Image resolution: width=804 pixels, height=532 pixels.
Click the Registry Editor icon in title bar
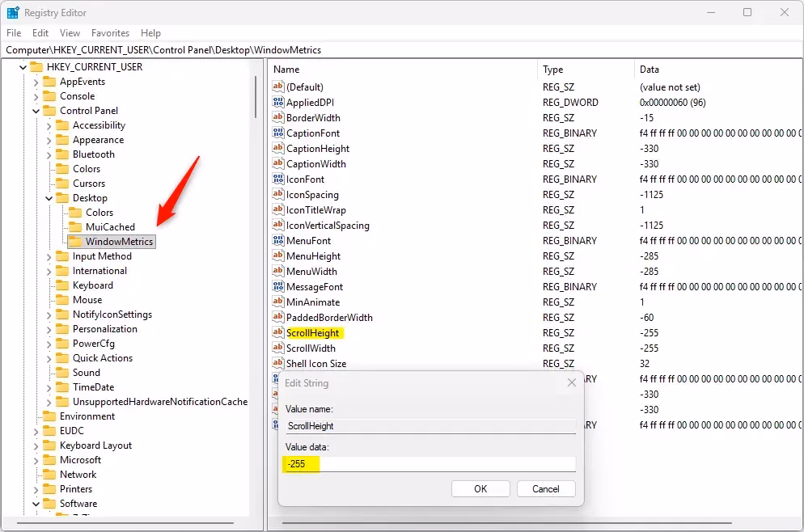[13, 12]
